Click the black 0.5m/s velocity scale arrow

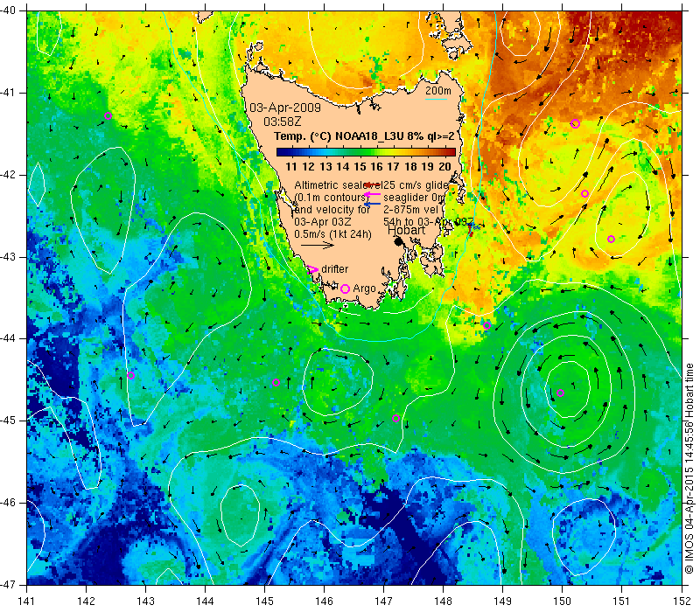tap(318, 245)
